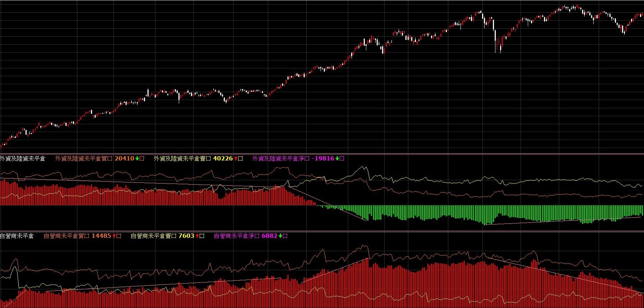Screen dimensions: 644x308
Task: Click the yellow 40226 value readout
Action: click(223, 159)
